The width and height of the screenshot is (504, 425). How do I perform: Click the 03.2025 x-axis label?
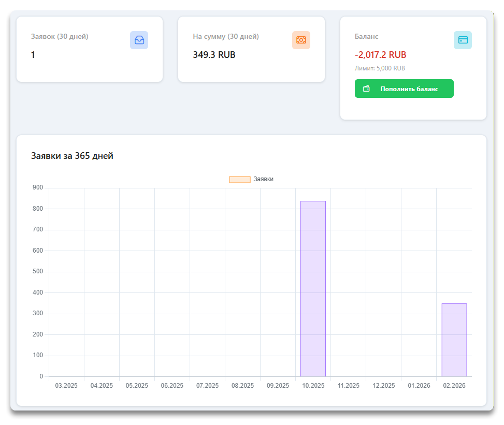66,386
